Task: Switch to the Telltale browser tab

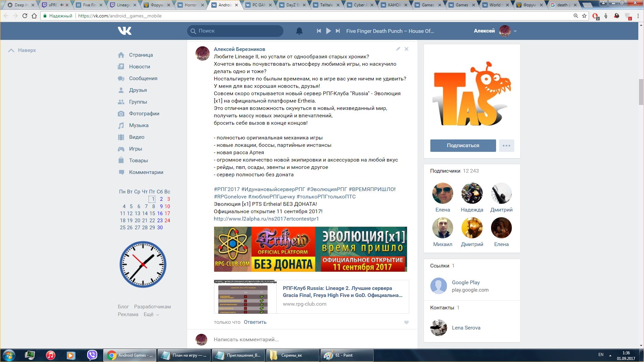Action: 326,5
